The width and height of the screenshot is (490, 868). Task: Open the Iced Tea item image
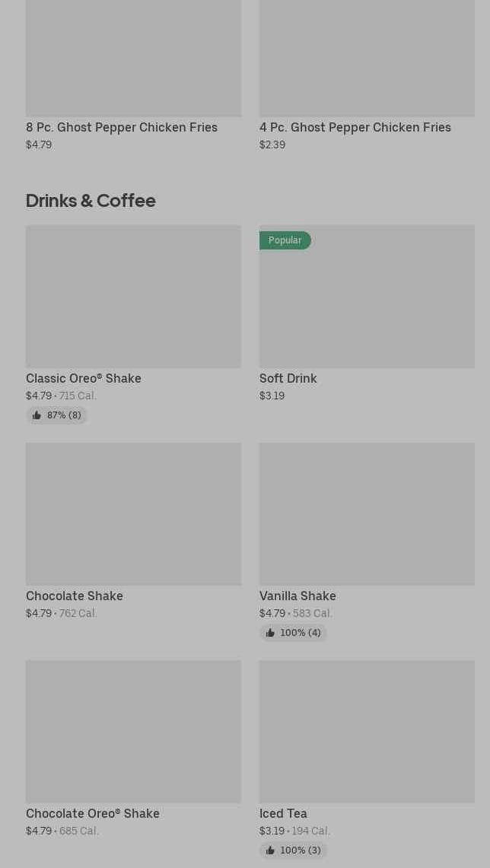367,731
